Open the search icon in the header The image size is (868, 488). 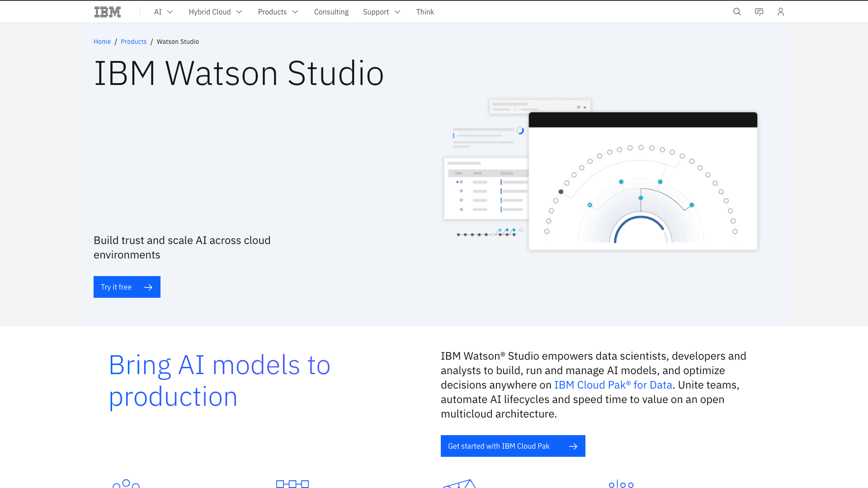(737, 12)
